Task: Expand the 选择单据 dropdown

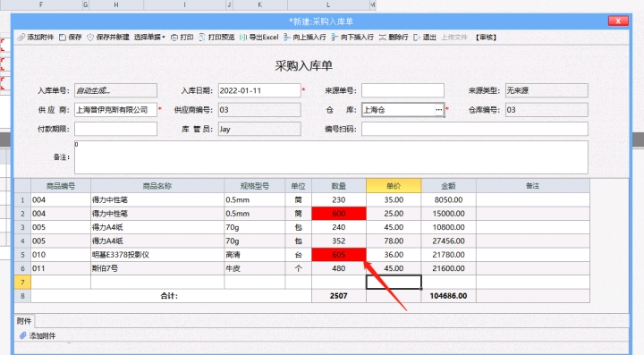Action: click(x=149, y=38)
